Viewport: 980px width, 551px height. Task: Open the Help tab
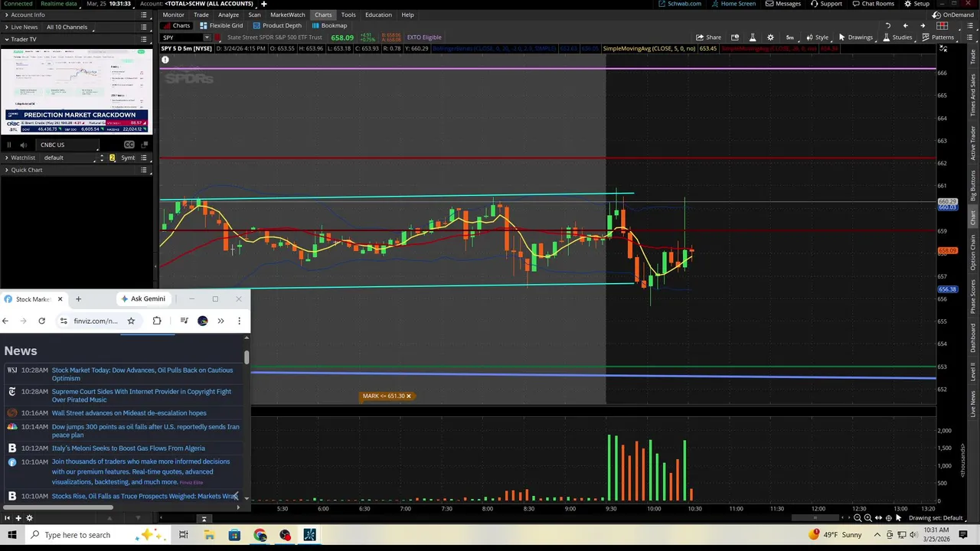[x=407, y=15]
